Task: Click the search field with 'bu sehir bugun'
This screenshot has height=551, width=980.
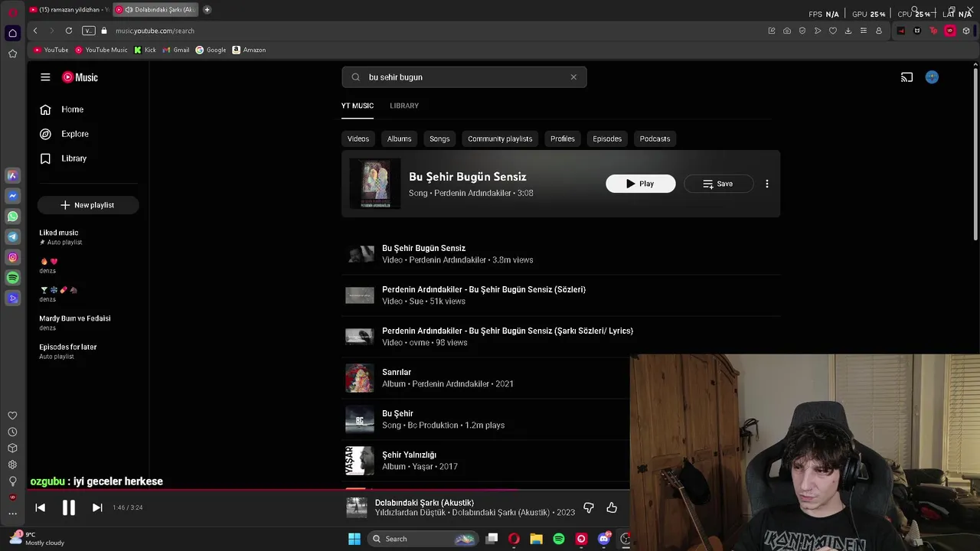Action: click(464, 77)
